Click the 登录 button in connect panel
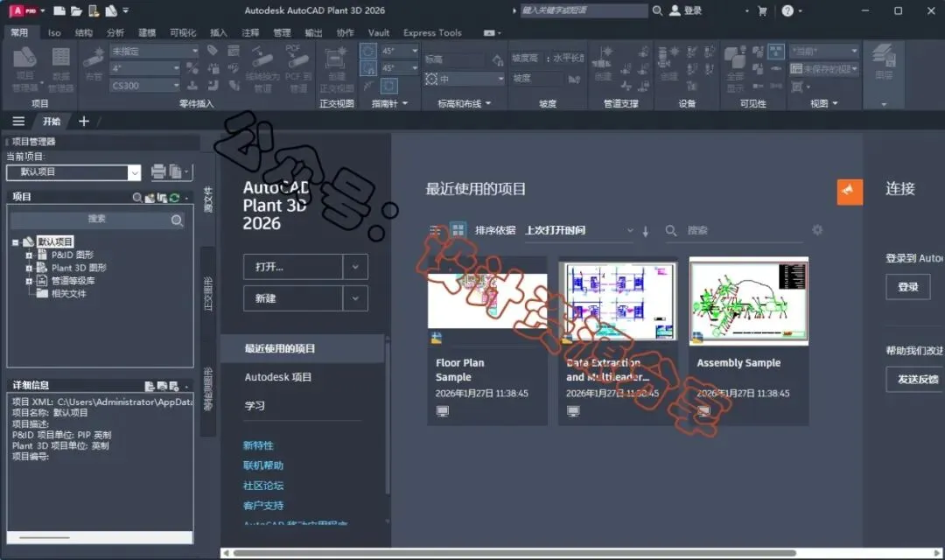The height and width of the screenshot is (560, 945). pyautogui.click(x=907, y=287)
